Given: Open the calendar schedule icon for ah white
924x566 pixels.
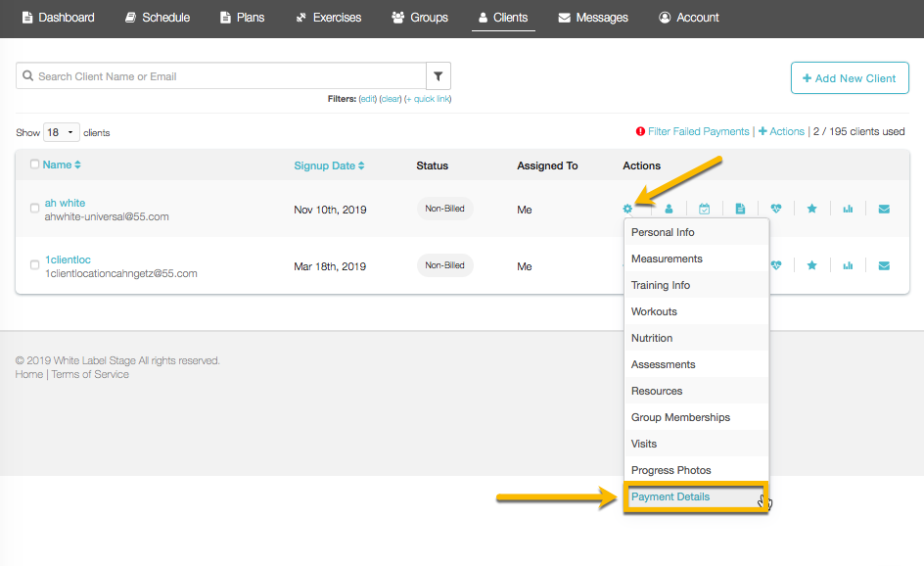Looking at the screenshot, I should pyautogui.click(x=705, y=209).
